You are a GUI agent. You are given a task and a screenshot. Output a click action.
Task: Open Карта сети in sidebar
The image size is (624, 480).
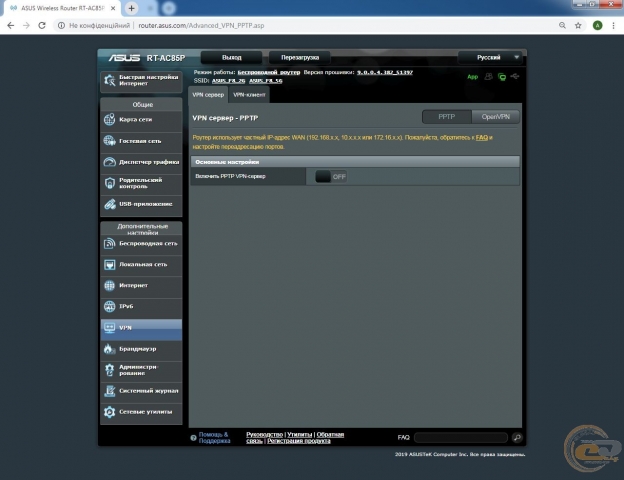140,119
